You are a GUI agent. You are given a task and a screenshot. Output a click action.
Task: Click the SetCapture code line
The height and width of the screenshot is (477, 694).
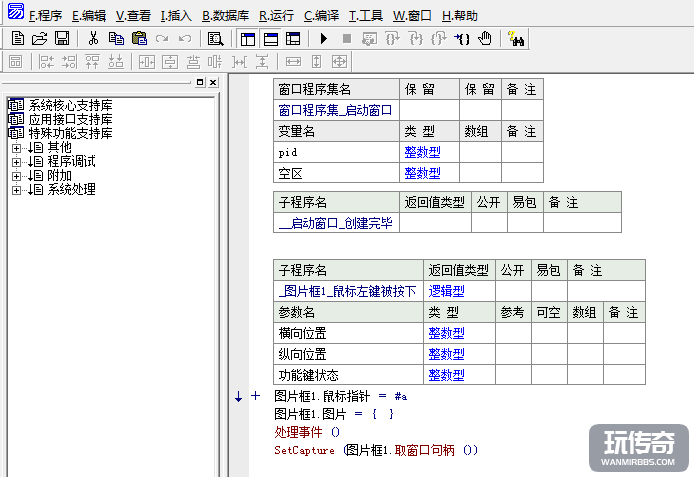376,450
